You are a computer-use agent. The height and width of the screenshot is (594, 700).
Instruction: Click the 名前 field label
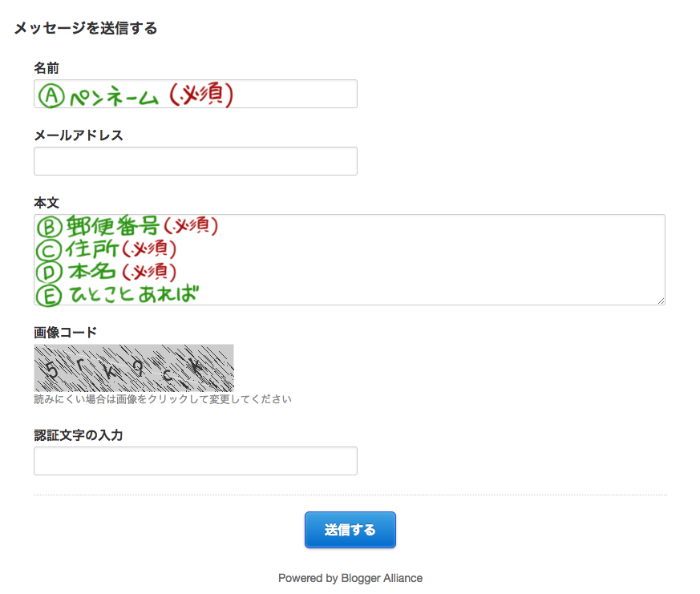point(47,68)
